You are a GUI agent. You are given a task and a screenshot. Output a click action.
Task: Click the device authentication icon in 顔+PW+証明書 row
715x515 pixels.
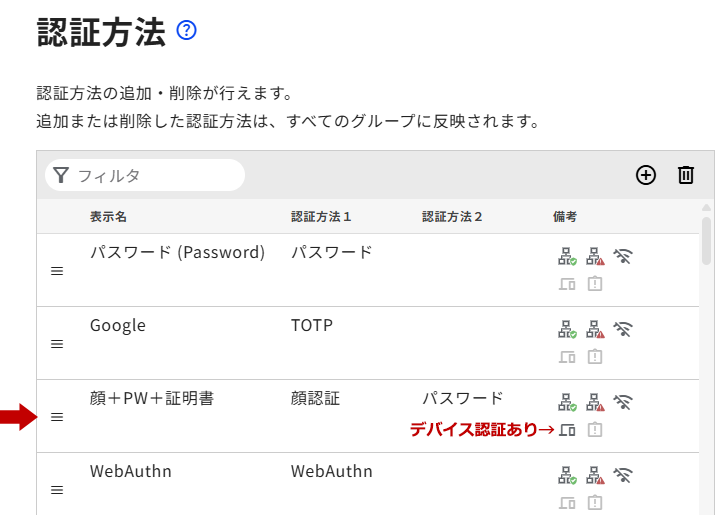point(567,430)
